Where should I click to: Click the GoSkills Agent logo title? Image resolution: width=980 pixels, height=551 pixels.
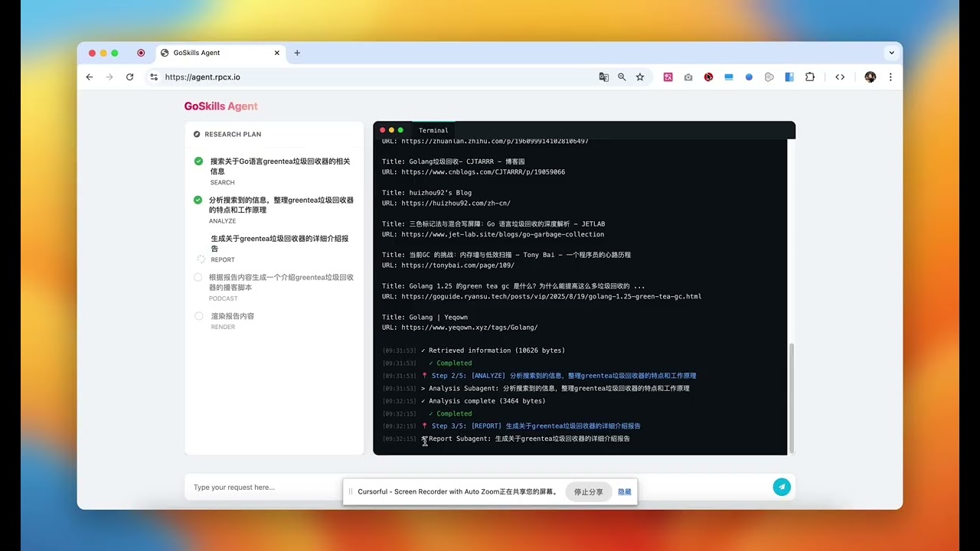pos(221,106)
